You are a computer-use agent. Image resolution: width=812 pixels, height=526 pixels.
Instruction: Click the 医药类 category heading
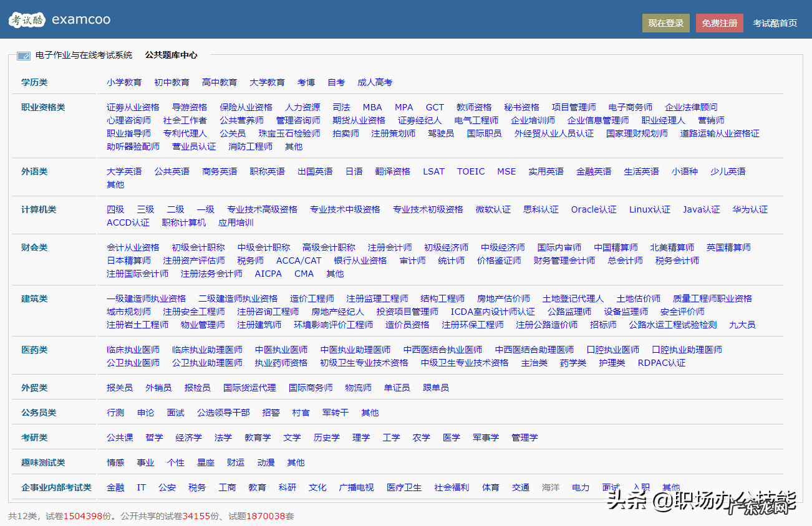pyautogui.click(x=34, y=350)
